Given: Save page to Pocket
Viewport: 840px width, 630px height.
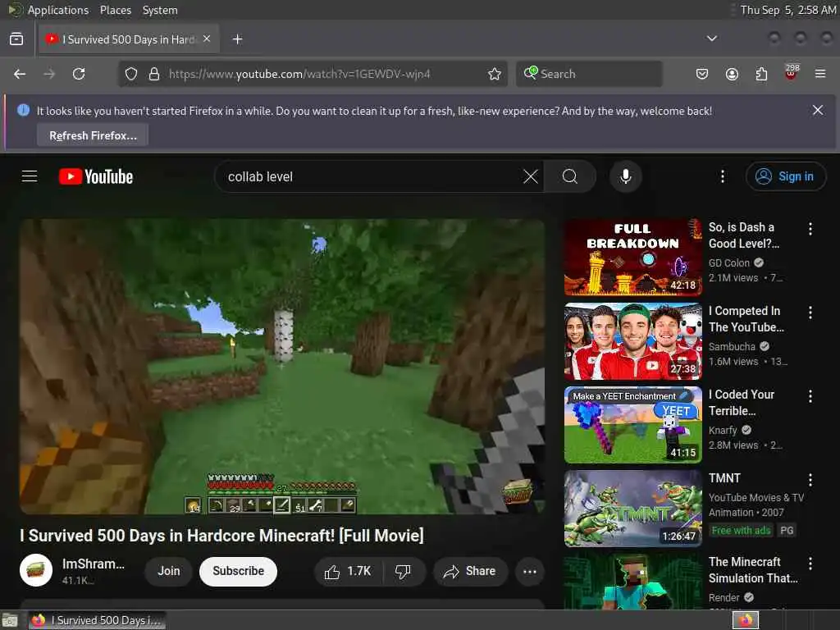Looking at the screenshot, I should [702, 74].
